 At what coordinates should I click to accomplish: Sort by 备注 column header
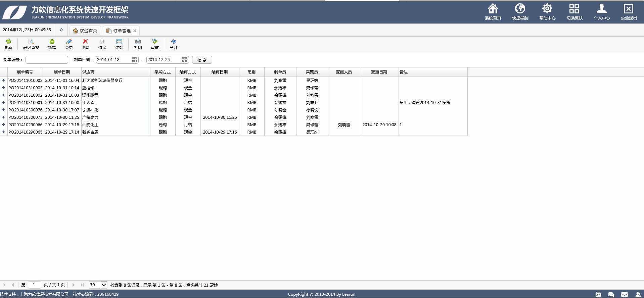click(x=433, y=72)
